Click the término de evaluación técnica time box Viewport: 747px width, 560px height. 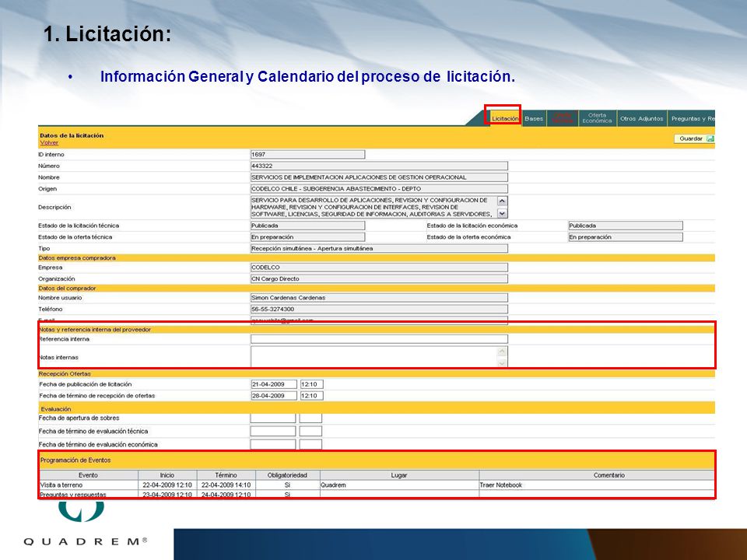click(310, 432)
